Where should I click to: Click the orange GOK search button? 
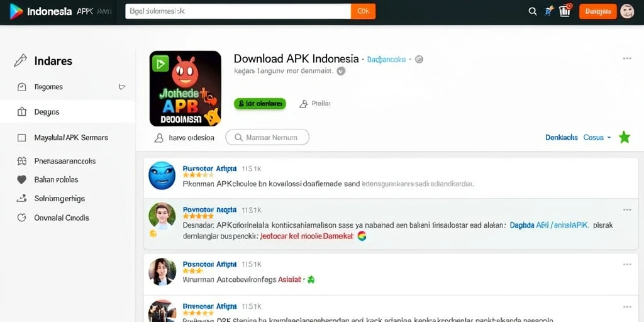[363, 11]
